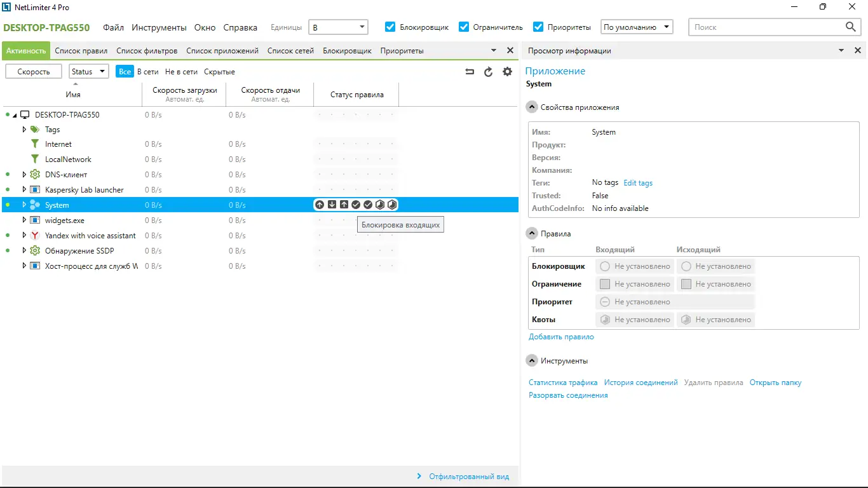Screen dimensions: 868x488
Task: Click the widgets.exe app icon
Action: click(35, 220)
